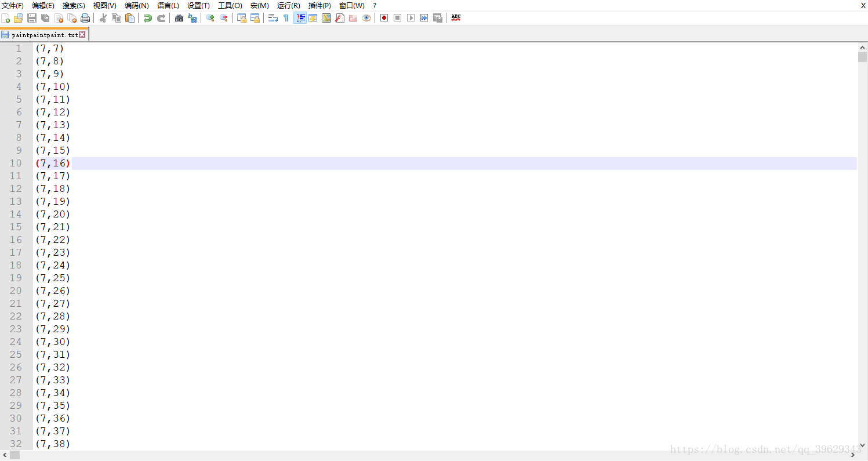Create a new file with the New icon
Viewport: 868px width, 461px height.
coord(6,18)
